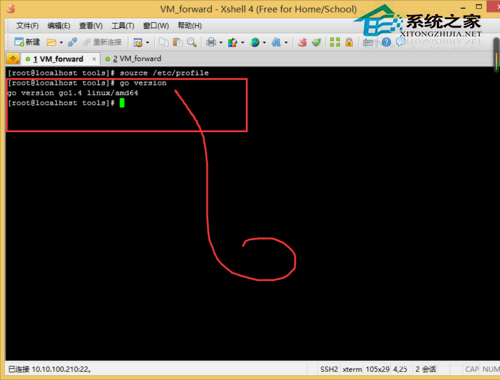Viewport: 500px width, 380px height.
Task: Click the keyboard mapping icon
Action: pyautogui.click(x=368, y=42)
